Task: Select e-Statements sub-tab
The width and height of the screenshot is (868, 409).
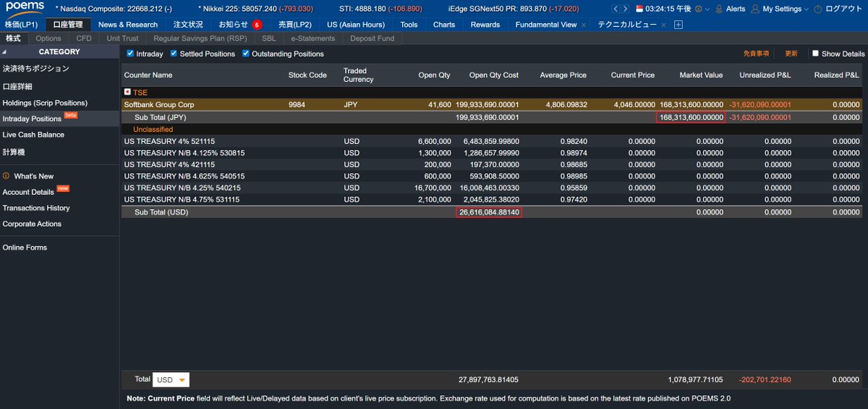Action: 313,38
